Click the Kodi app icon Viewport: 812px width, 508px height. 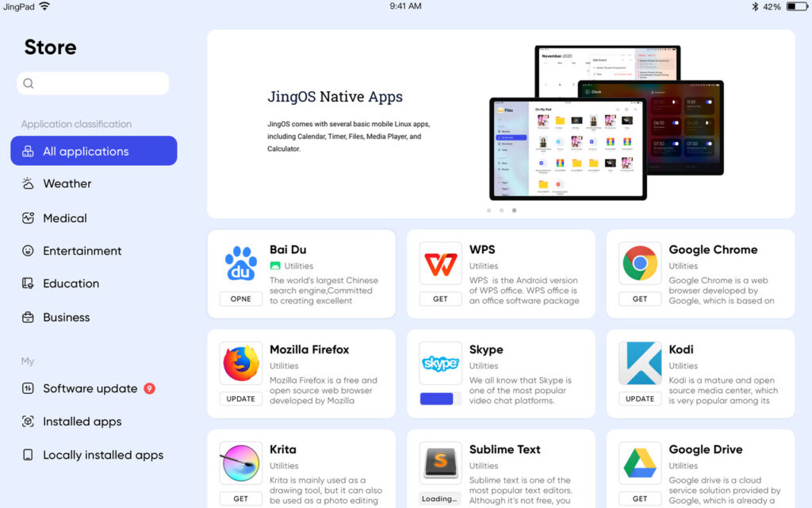tap(640, 363)
